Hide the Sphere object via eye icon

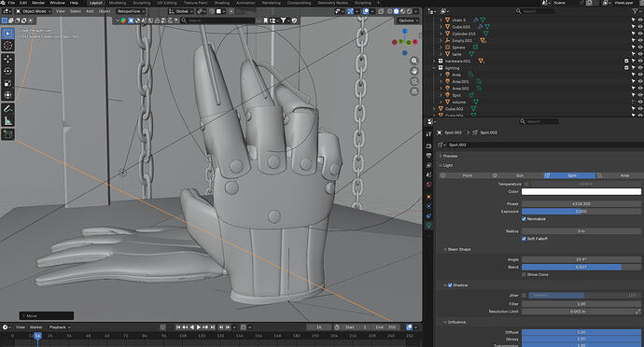[640, 48]
